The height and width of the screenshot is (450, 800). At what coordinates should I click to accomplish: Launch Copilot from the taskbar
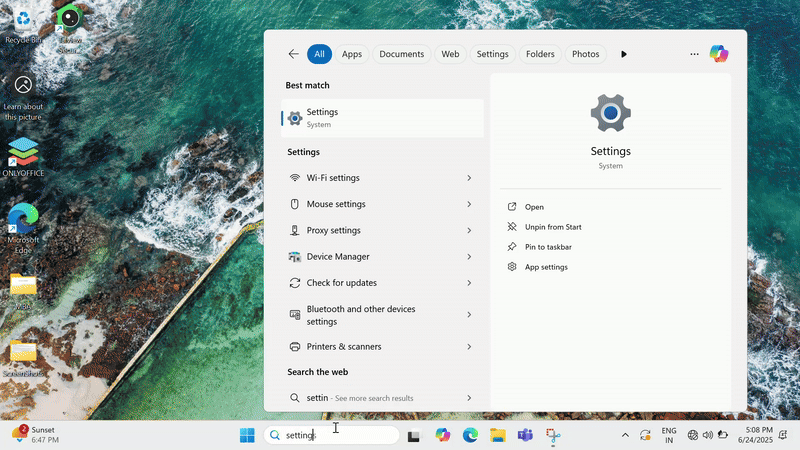click(442, 435)
